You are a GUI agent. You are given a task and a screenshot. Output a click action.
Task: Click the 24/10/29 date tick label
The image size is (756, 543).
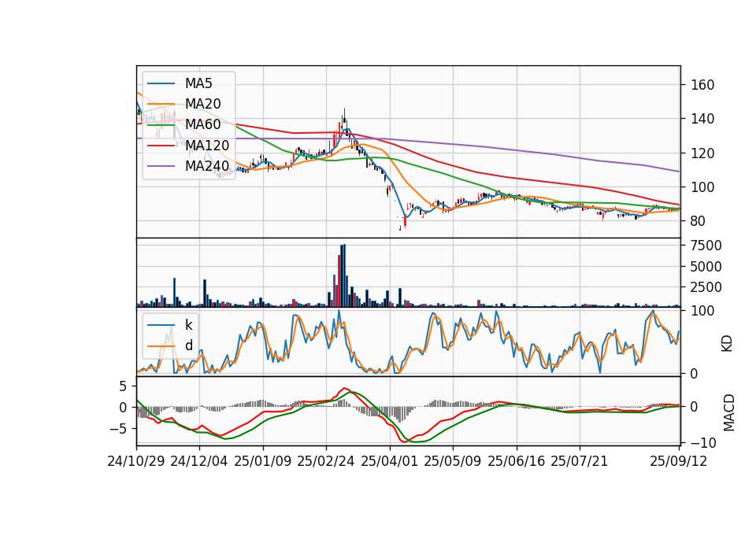pyautogui.click(x=136, y=461)
